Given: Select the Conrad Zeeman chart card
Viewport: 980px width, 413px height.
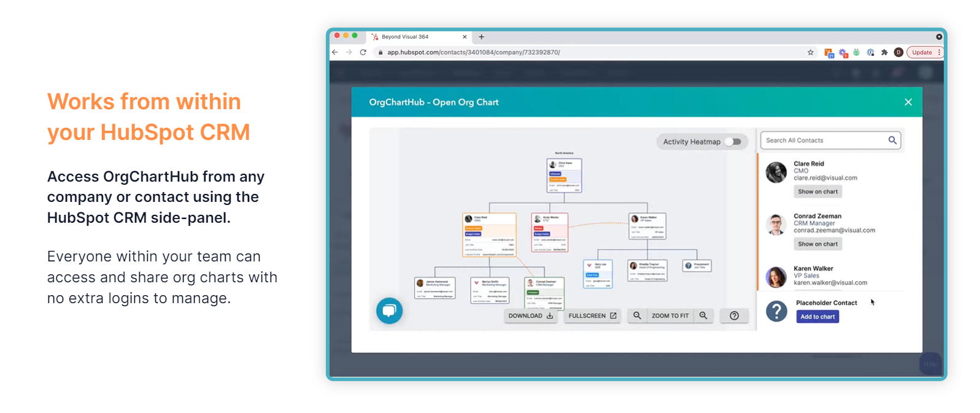Looking at the screenshot, I should pos(544,294).
